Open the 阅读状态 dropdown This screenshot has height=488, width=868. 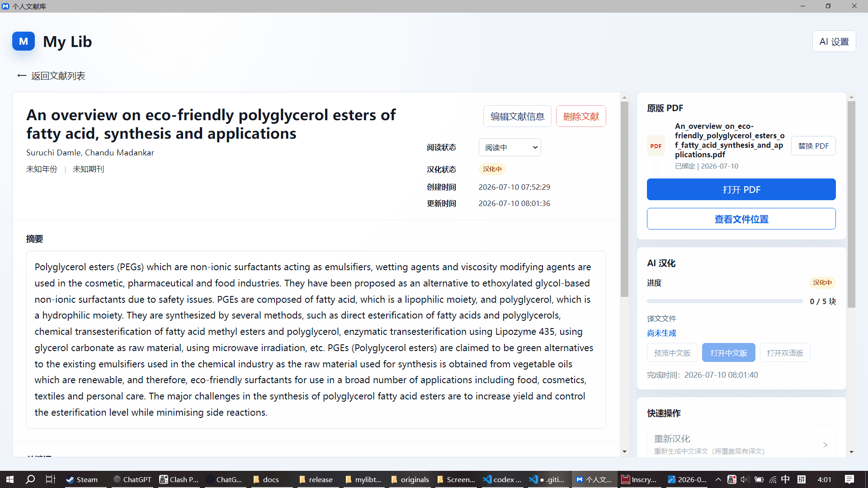pyautogui.click(x=510, y=147)
